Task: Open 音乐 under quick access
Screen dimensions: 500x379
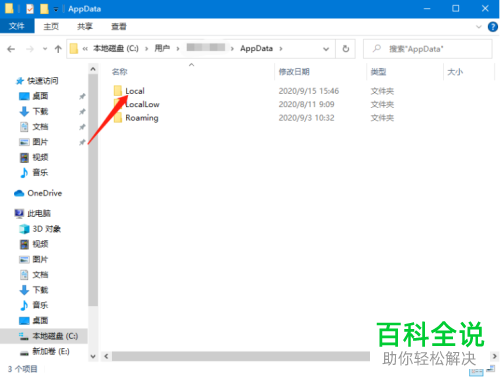Action: pyautogui.click(x=40, y=173)
